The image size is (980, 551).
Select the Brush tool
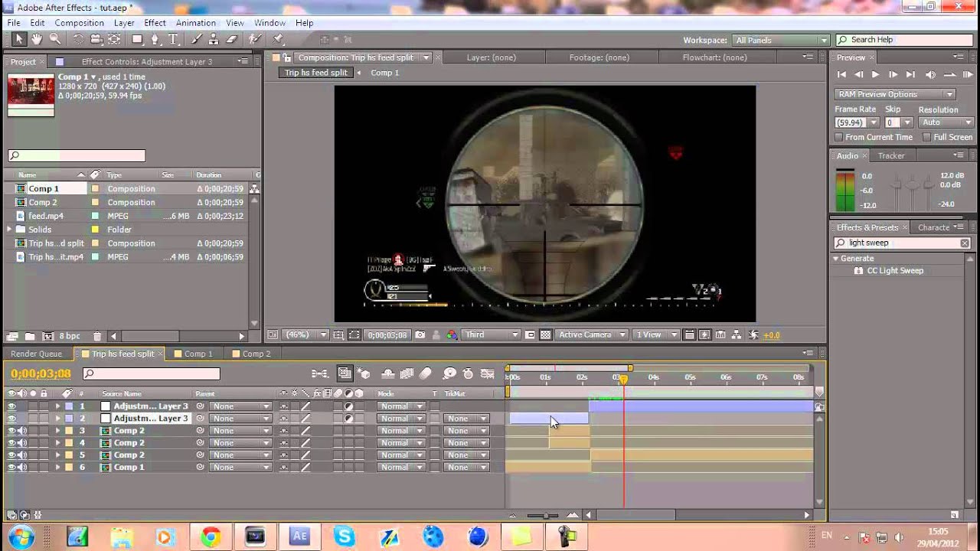(x=197, y=39)
